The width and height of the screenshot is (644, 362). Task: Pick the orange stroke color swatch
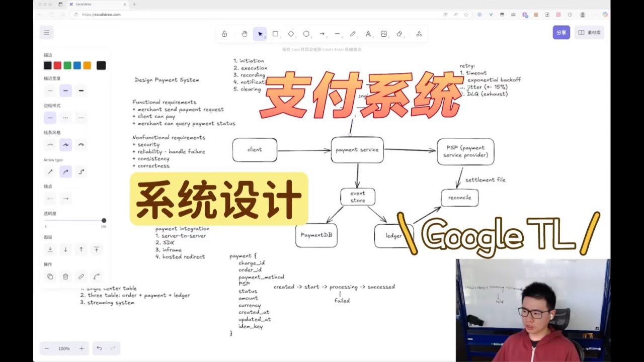[x=87, y=65]
